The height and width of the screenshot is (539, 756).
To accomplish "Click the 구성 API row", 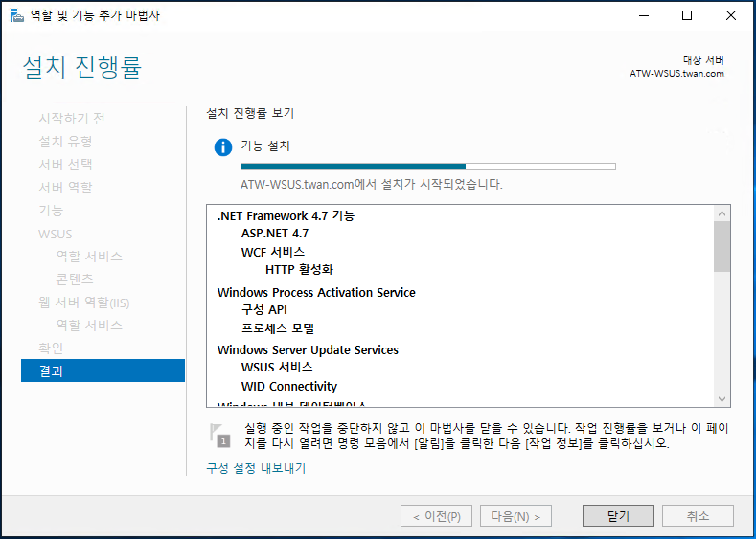I will pos(264,310).
